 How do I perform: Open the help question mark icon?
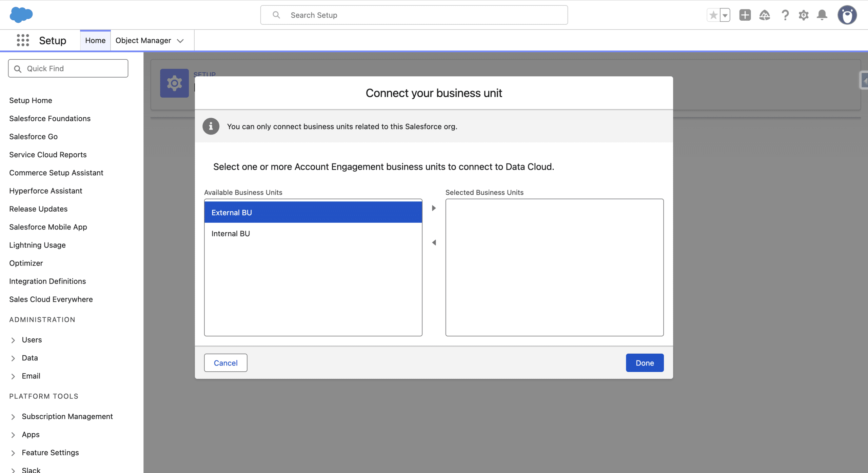(x=785, y=15)
